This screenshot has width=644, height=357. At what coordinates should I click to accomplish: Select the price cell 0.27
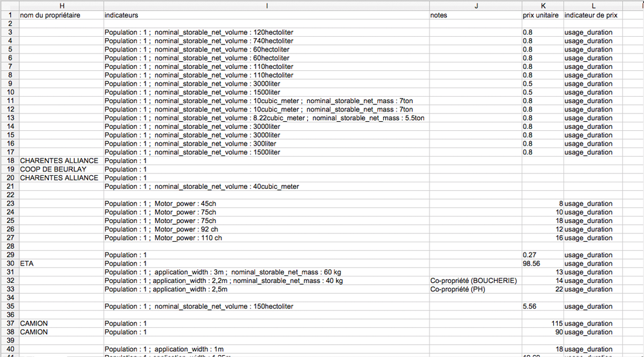(542, 255)
